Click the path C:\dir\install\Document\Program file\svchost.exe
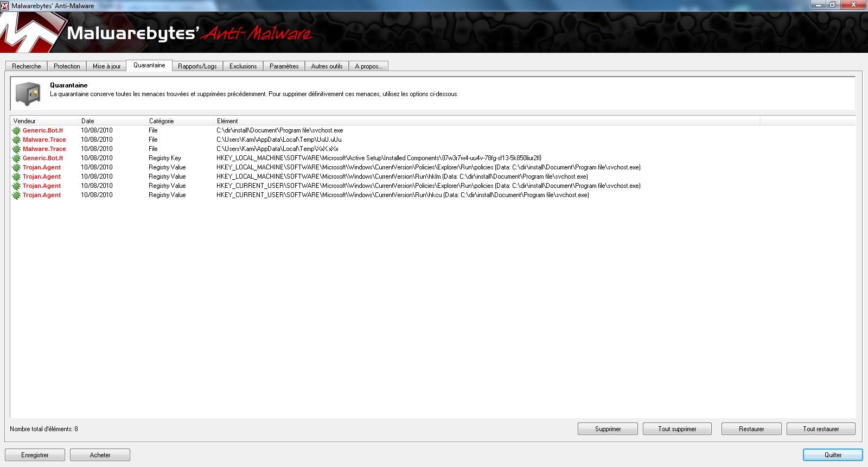This screenshot has width=868, height=467. pyautogui.click(x=280, y=130)
